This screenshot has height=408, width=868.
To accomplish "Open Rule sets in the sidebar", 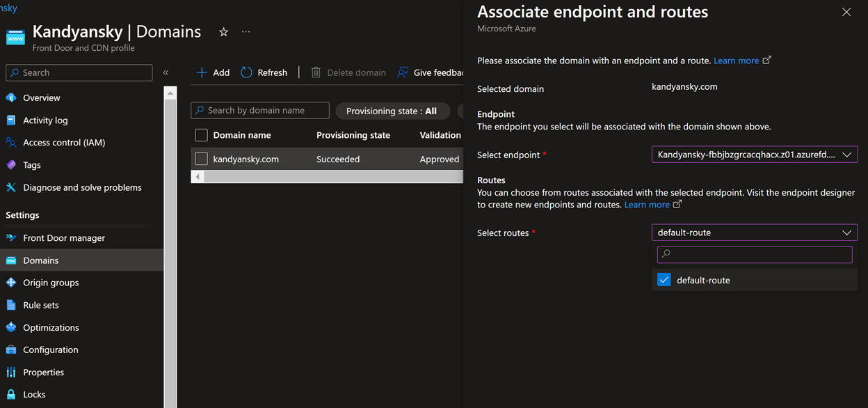I will click(41, 305).
